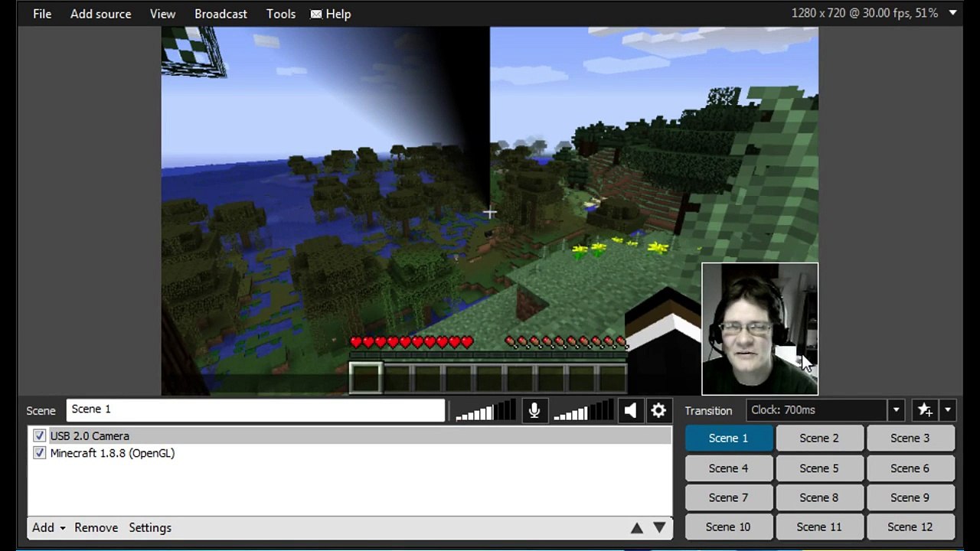Switch to Scene 10
980x551 pixels.
tap(728, 527)
